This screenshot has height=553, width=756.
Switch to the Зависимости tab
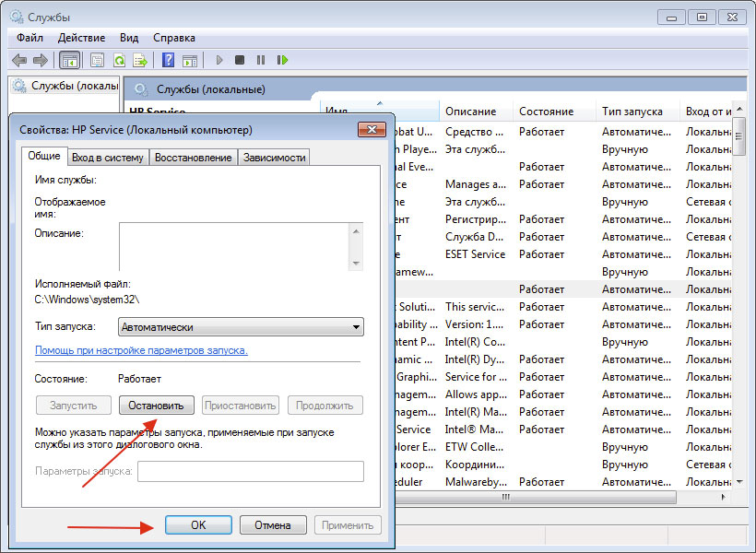tap(275, 158)
